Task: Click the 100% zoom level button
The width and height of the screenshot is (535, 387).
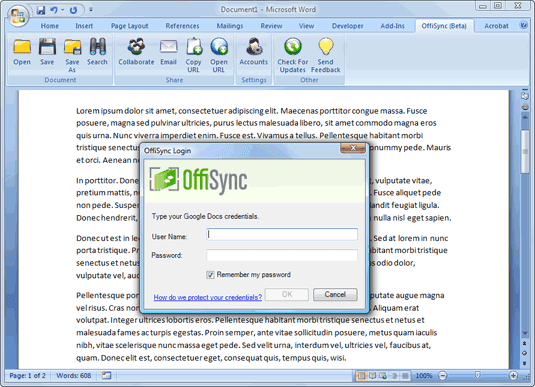Action: pyautogui.click(x=424, y=376)
